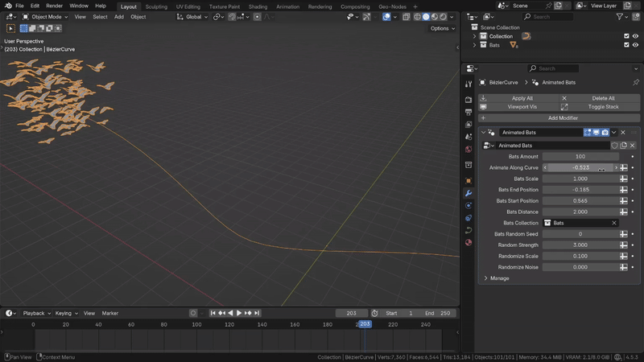Open the Modifiers wrench properties tab
The height and width of the screenshot is (362, 644).
(469, 193)
